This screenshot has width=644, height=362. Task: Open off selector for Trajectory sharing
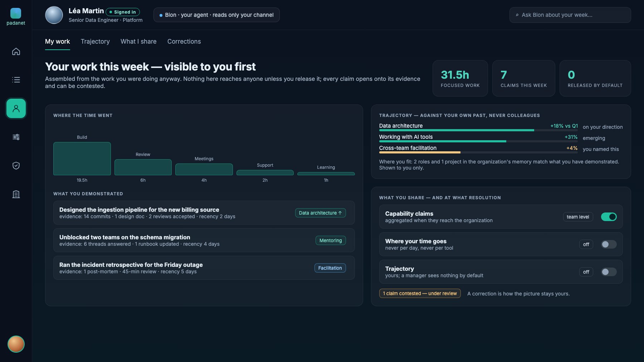coord(586,272)
